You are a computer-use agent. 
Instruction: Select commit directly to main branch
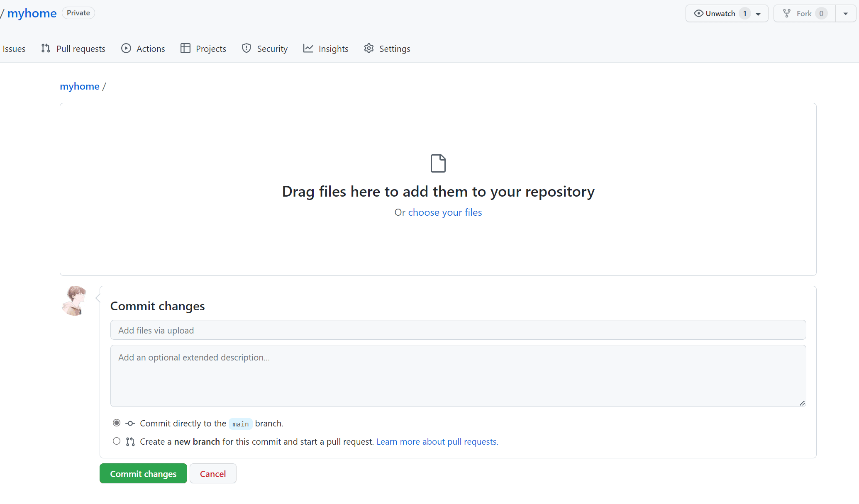117,423
